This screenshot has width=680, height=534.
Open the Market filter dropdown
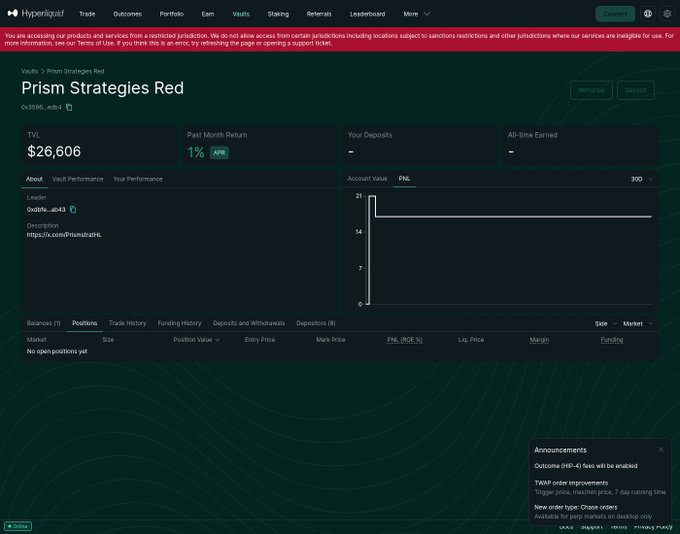(x=638, y=324)
